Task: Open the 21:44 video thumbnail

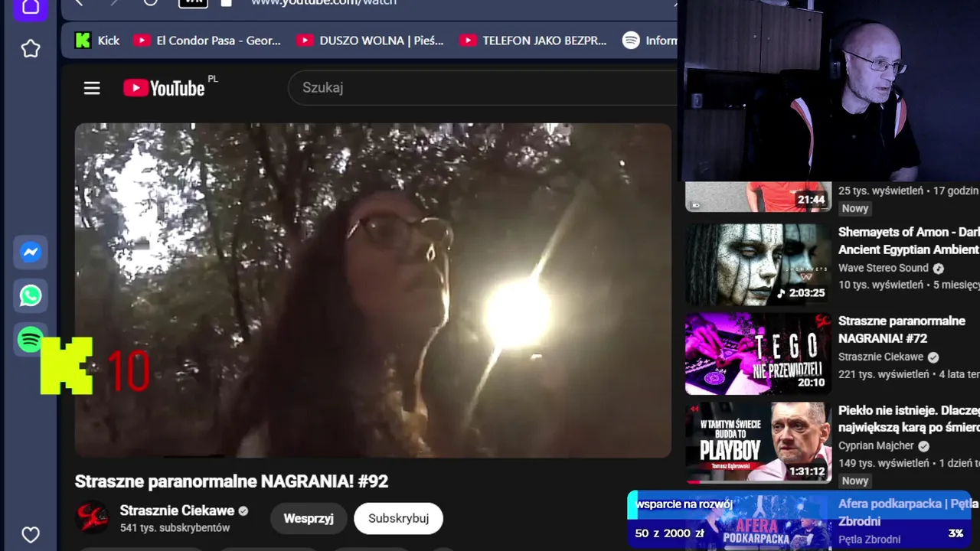Action: click(758, 197)
